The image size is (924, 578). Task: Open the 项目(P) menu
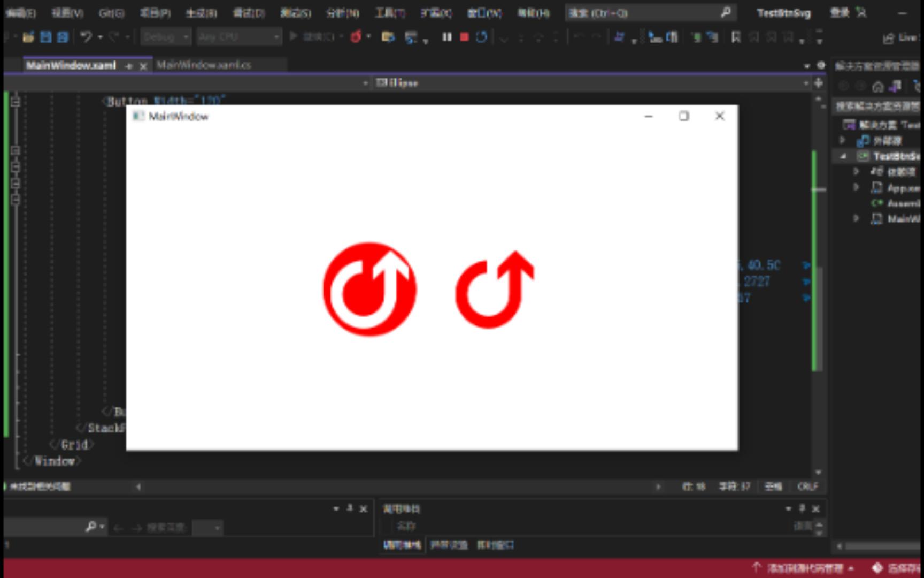[155, 13]
